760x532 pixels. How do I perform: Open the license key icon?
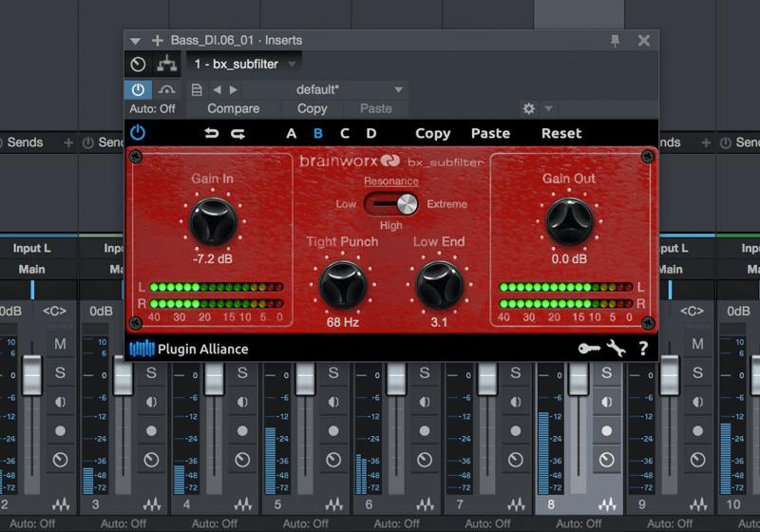[588, 349]
